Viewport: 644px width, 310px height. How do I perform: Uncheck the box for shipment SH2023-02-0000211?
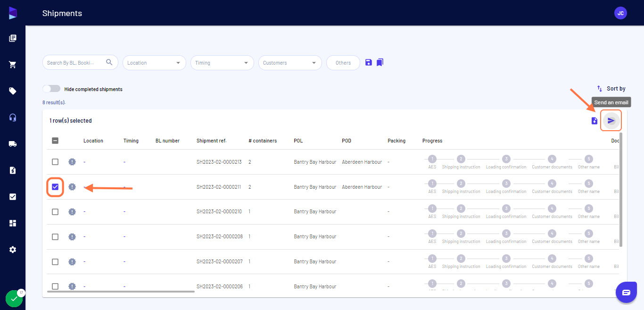point(55,187)
